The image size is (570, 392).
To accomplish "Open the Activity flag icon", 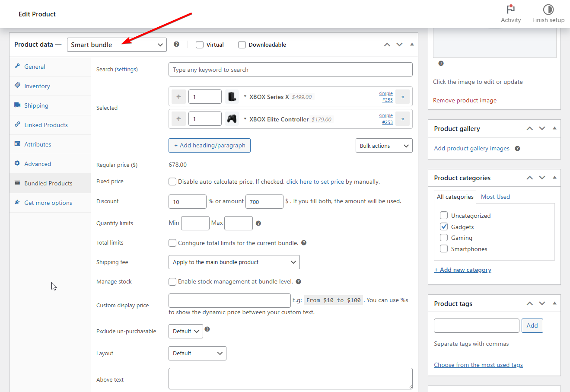I will click(x=510, y=10).
